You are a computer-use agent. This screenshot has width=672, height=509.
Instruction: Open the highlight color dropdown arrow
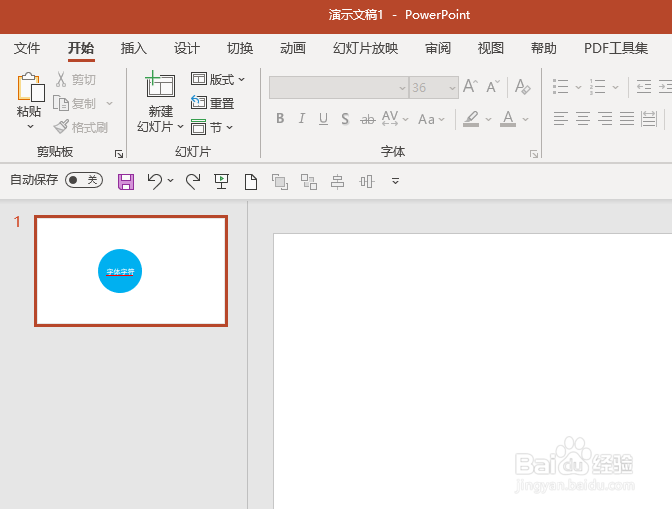tap(488, 119)
